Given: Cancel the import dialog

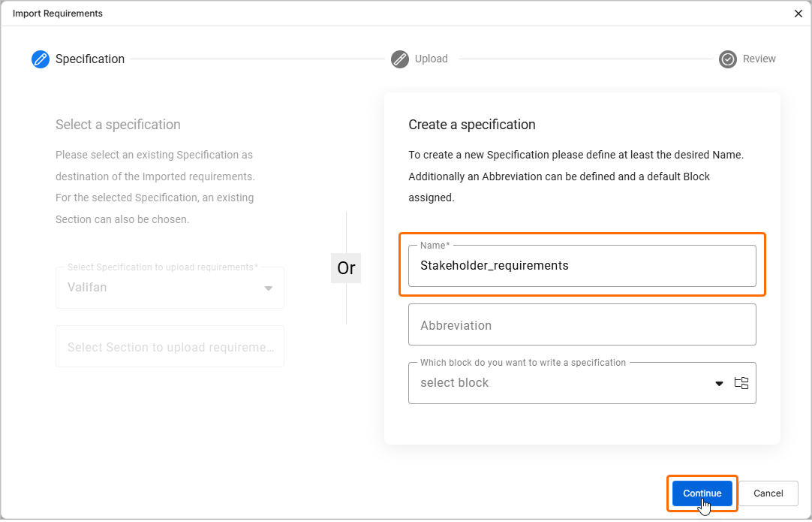Looking at the screenshot, I should coord(768,493).
